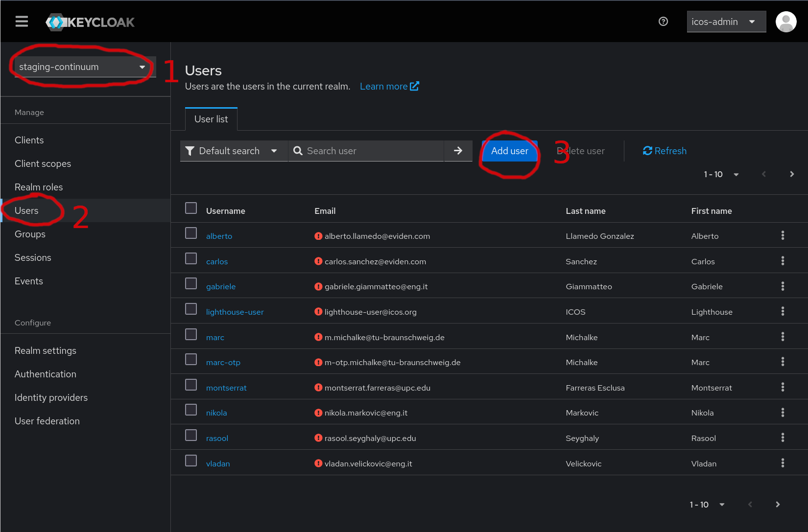Navigate to Sessions
The image size is (808, 532).
[33, 257]
